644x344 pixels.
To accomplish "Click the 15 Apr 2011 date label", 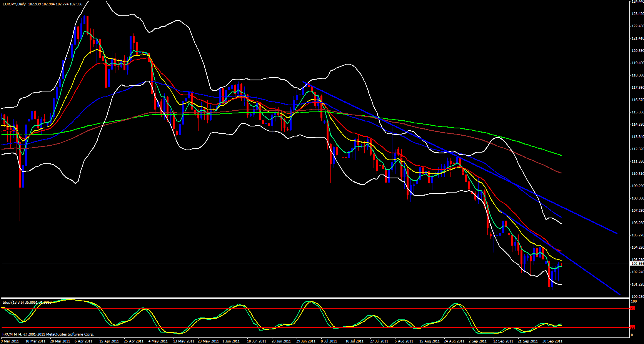I will coord(108,341).
